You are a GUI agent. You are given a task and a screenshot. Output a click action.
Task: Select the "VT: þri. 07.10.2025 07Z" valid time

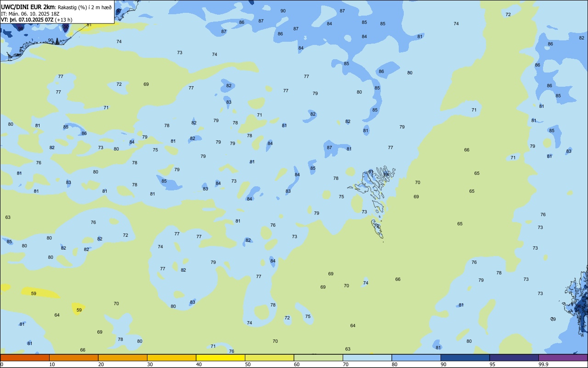[x=27, y=20]
